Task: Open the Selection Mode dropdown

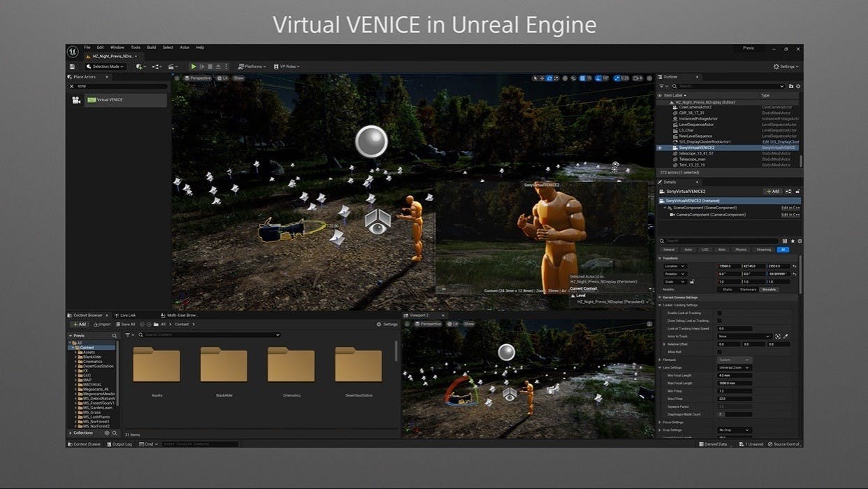Action: (105, 66)
